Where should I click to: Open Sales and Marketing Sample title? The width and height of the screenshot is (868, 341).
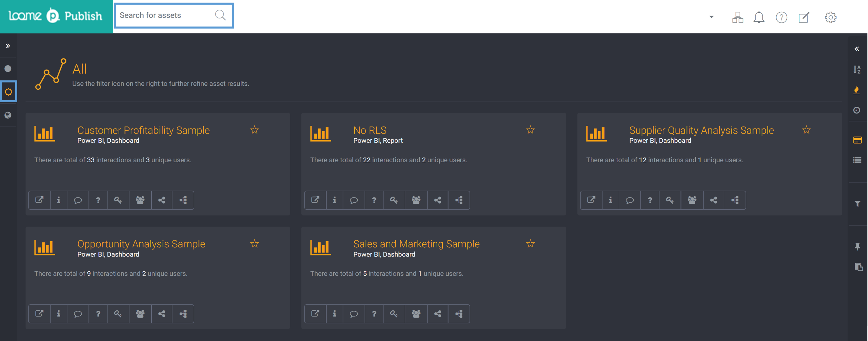click(416, 244)
